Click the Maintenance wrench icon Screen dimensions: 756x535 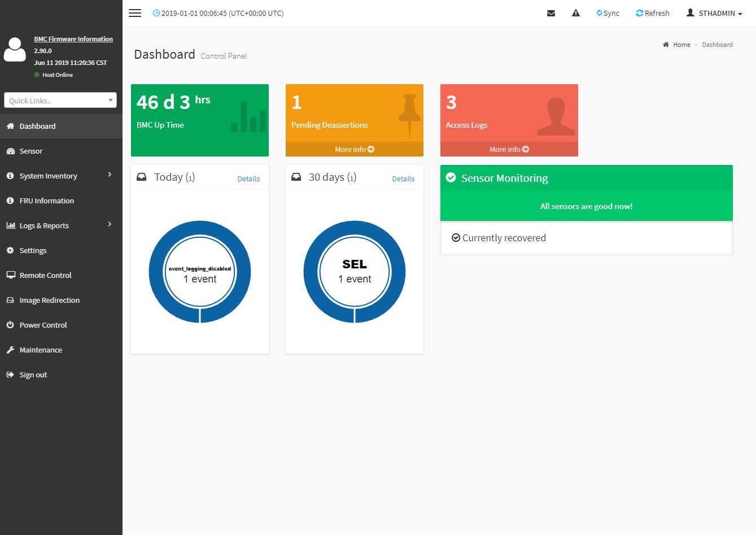(10, 350)
